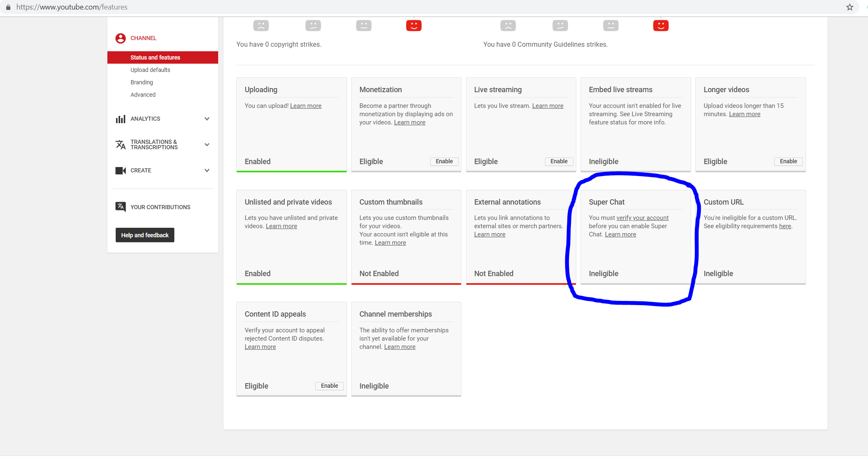The image size is (868, 458).
Task: Click the 'here' link in Custom URL
Action: pyautogui.click(x=785, y=226)
